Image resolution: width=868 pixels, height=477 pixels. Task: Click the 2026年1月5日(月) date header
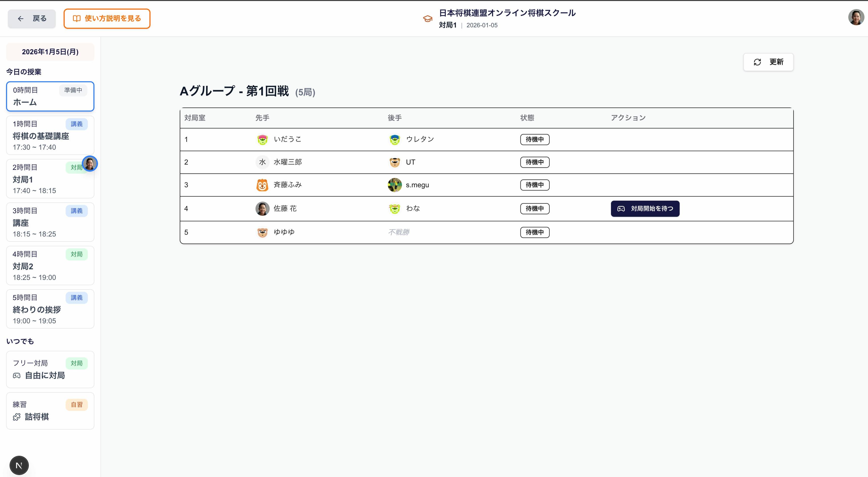coord(50,52)
